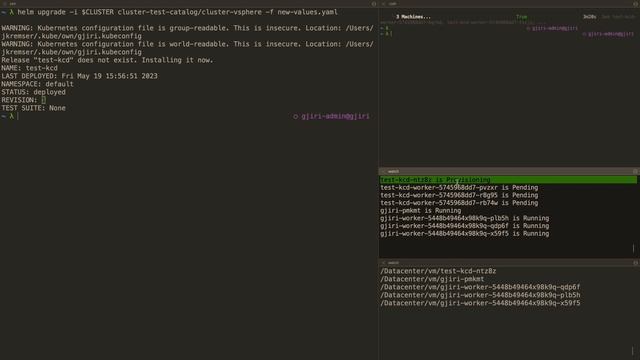Click the empty prompt cursor in the left pane
This screenshot has width=640, height=360.
pyautogui.click(x=18, y=116)
